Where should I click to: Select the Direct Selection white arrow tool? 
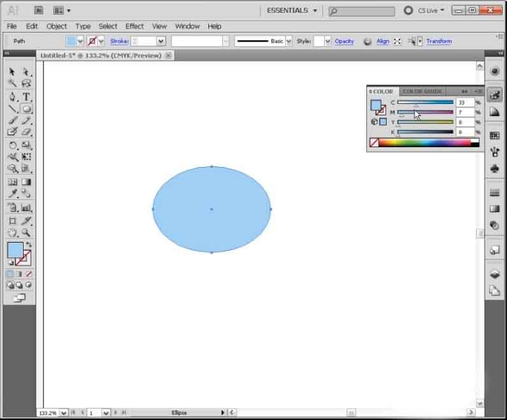coord(27,71)
